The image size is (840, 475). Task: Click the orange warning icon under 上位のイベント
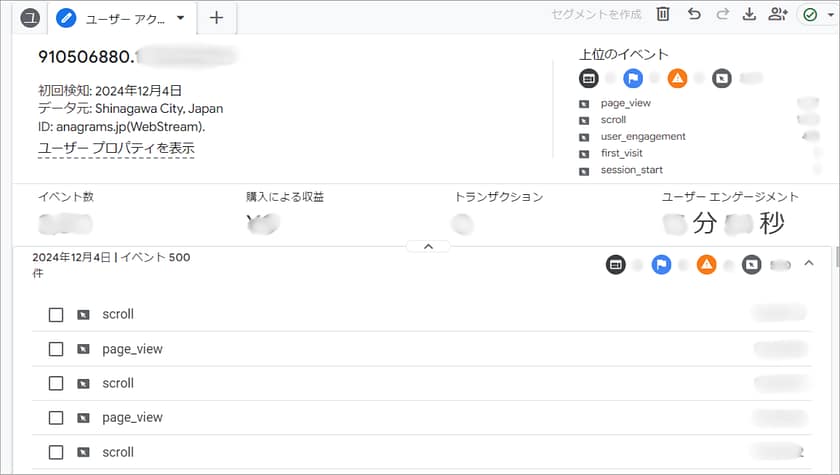tap(677, 78)
